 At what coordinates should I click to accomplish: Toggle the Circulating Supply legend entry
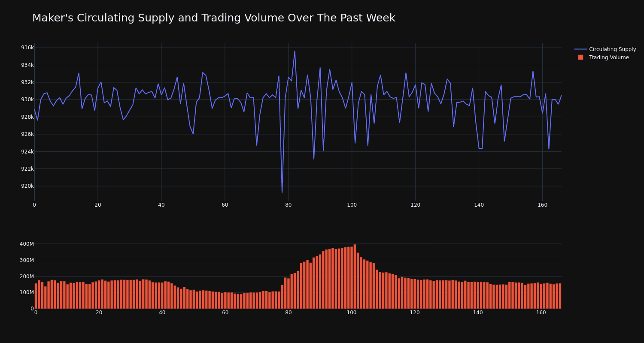click(x=605, y=49)
